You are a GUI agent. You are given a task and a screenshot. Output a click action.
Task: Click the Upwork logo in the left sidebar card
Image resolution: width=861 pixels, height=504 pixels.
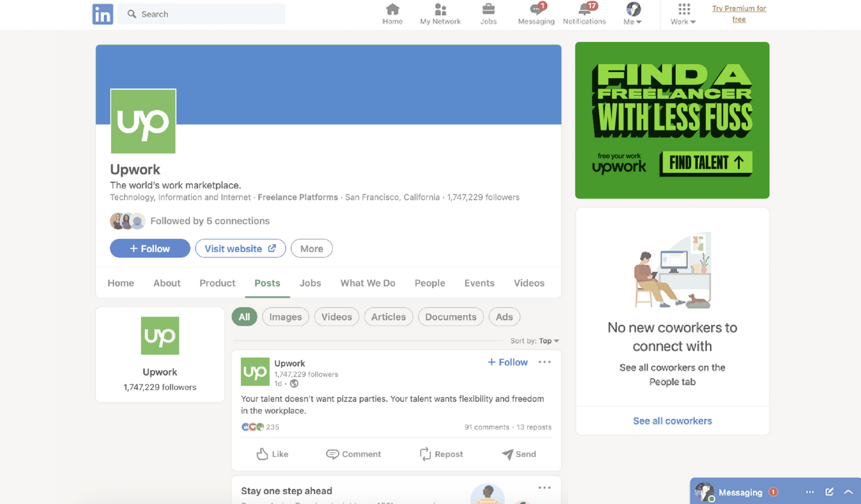tap(160, 336)
